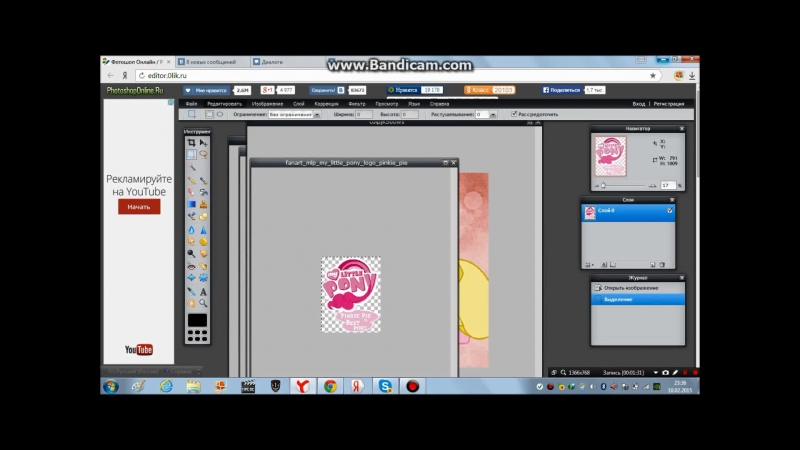
Task: Click the Мне нравится like button
Action: 207,90
